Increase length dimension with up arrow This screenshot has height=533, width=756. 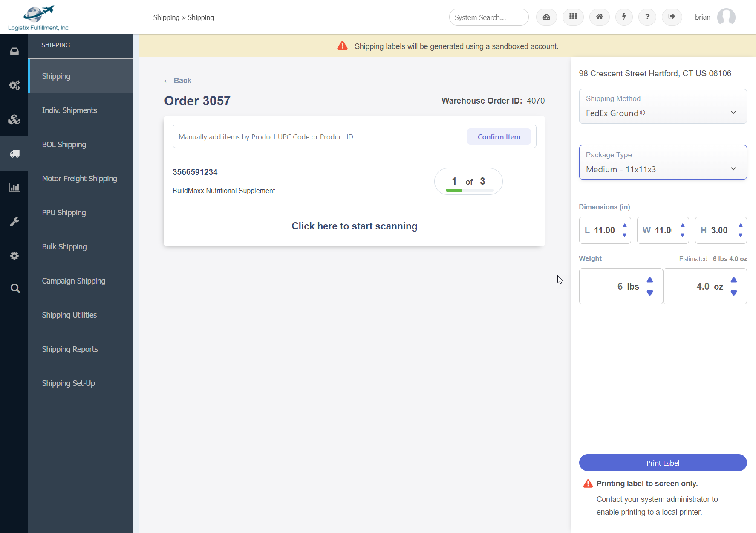click(625, 226)
